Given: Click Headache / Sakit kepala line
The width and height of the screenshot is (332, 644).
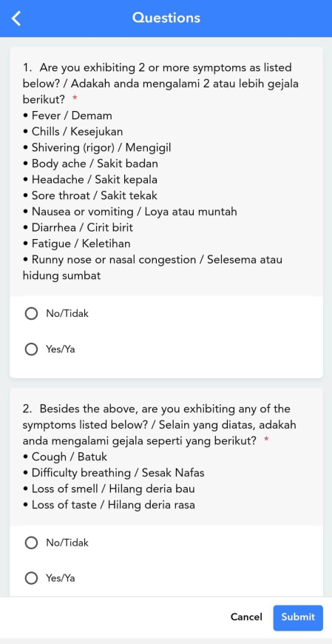Looking at the screenshot, I should (x=90, y=179).
